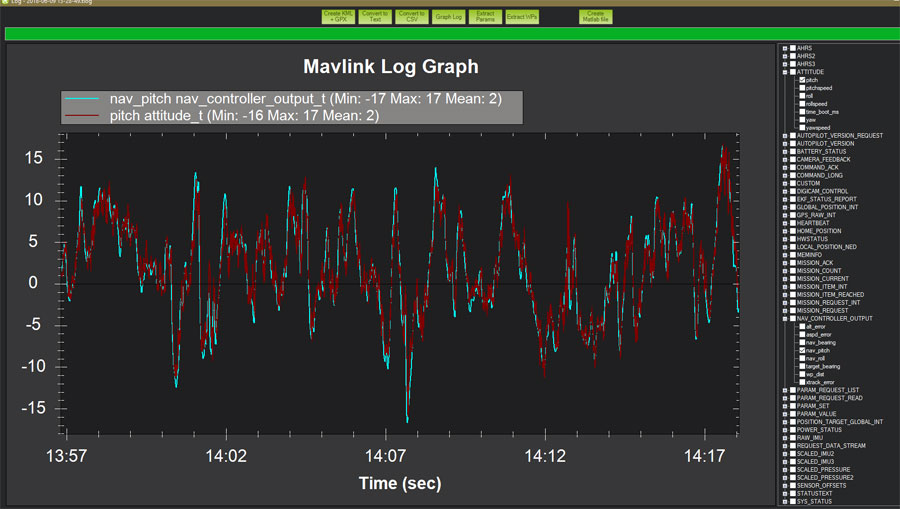
Task: Select the POSITION_TARGET_GLOBAL_INT tree item
Action: point(840,422)
